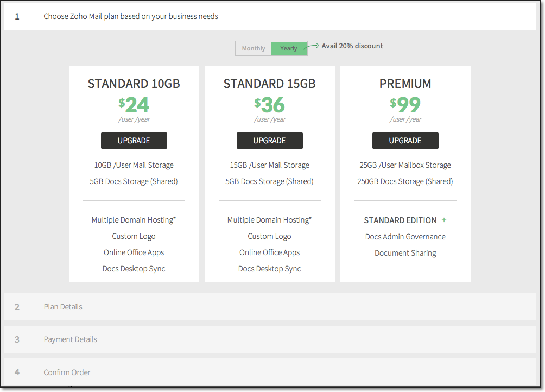Viewport: 545px width, 392px height.
Task: Click the STANDARD 15GB plan title
Action: [x=269, y=84]
